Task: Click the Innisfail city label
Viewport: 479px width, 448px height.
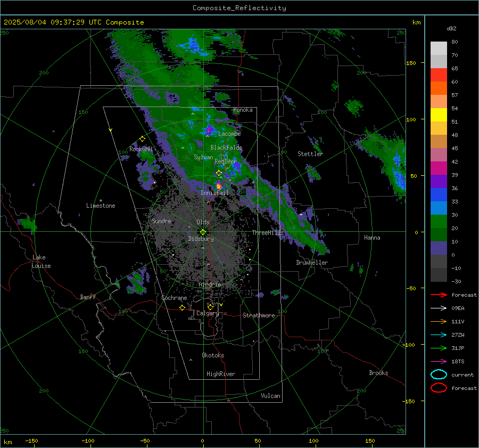Action: [x=214, y=193]
